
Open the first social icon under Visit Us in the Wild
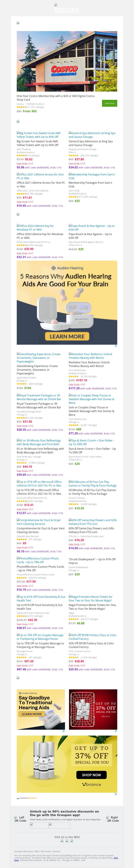pos(62,841)
